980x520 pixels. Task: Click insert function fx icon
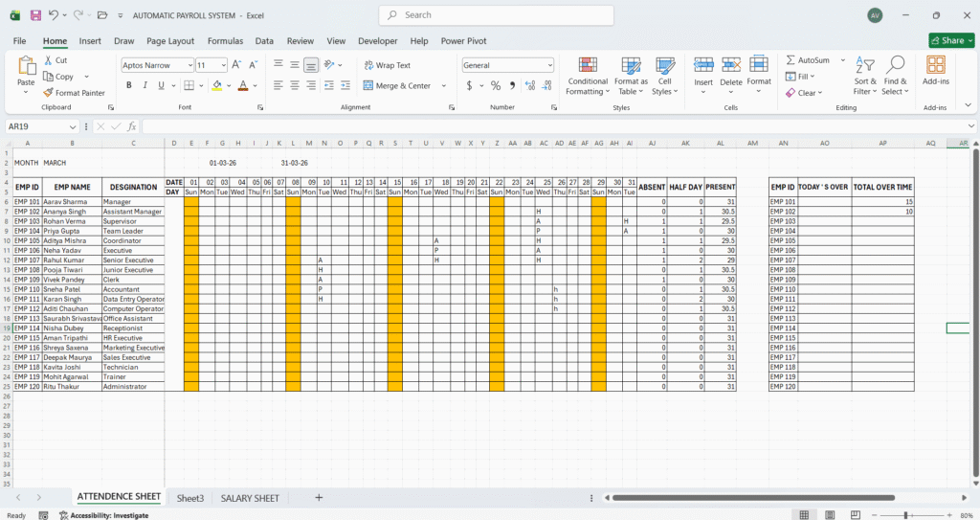[x=132, y=126]
